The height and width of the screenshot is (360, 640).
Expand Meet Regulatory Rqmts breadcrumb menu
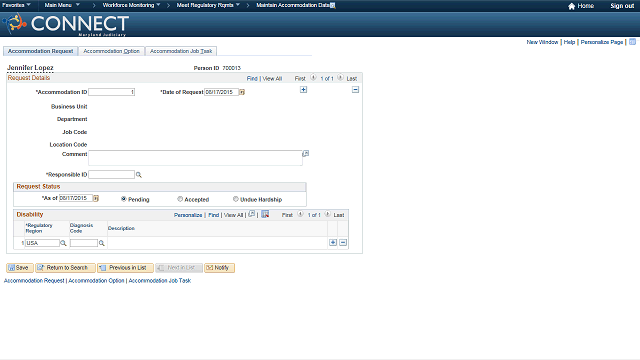[x=208, y=5]
